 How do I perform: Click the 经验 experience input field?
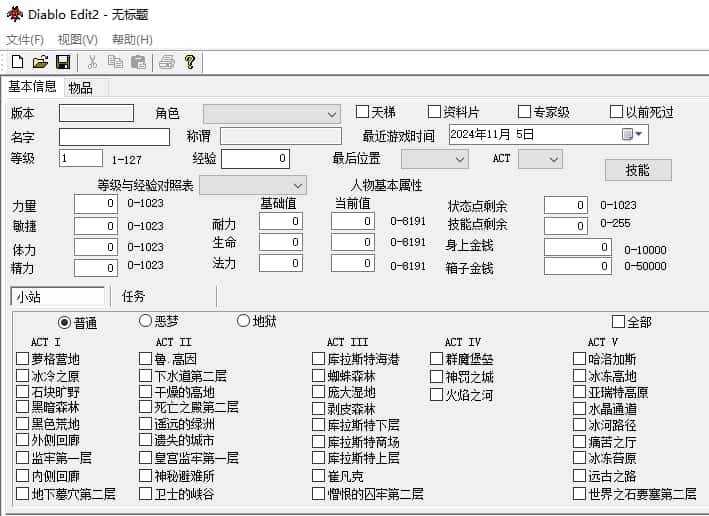[255, 159]
